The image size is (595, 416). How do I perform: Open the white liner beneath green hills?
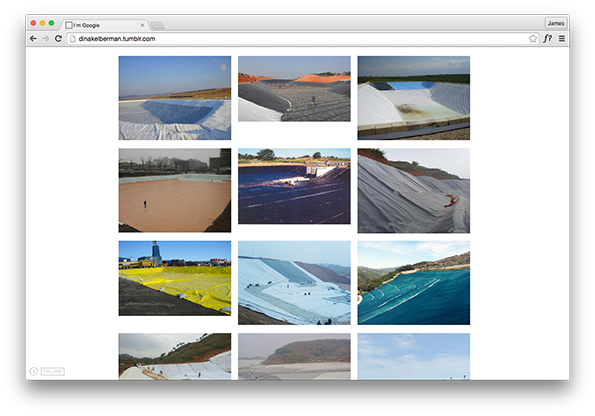(175, 356)
